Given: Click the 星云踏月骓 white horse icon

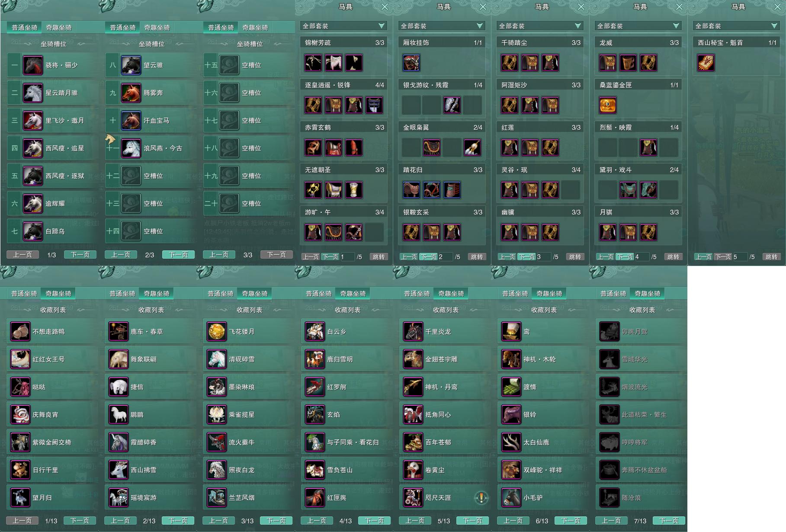Looking at the screenshot, I should (32, 93).
